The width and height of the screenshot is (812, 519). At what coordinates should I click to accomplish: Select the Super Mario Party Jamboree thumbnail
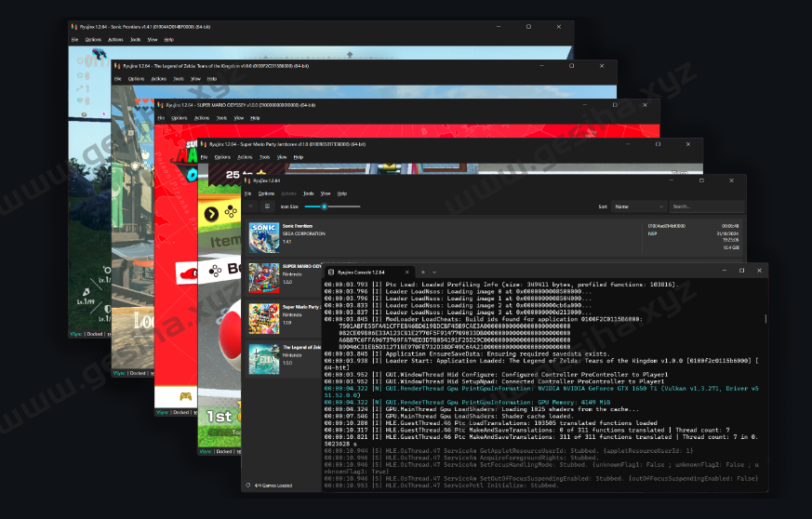pyautogui.click(x=261, y=315)
